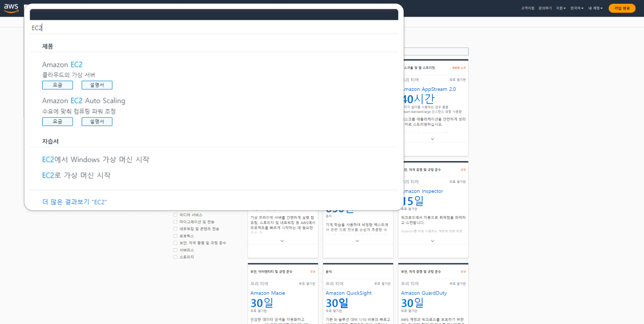Click the 30일 text on Macie card
This screenshot has width=644, height=324.
coord(262,303)
